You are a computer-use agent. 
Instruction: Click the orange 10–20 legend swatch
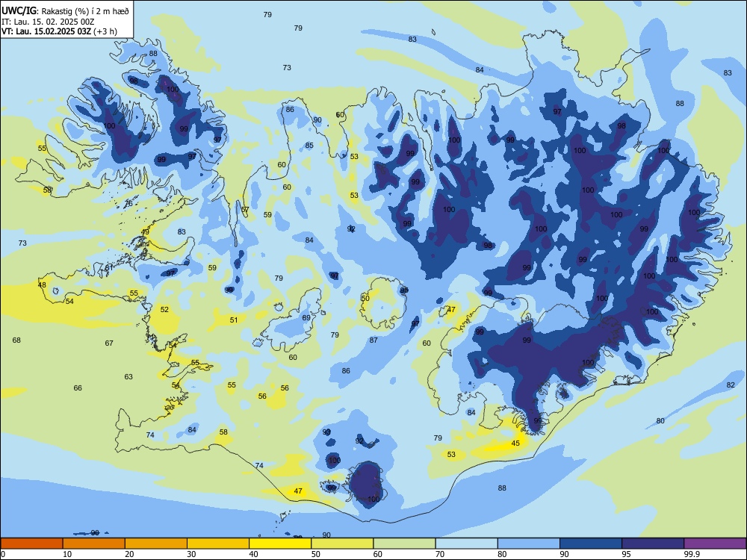(x=94, y=544)
